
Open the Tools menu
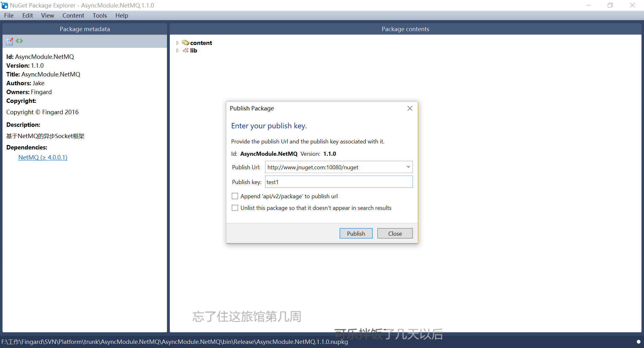100,15
